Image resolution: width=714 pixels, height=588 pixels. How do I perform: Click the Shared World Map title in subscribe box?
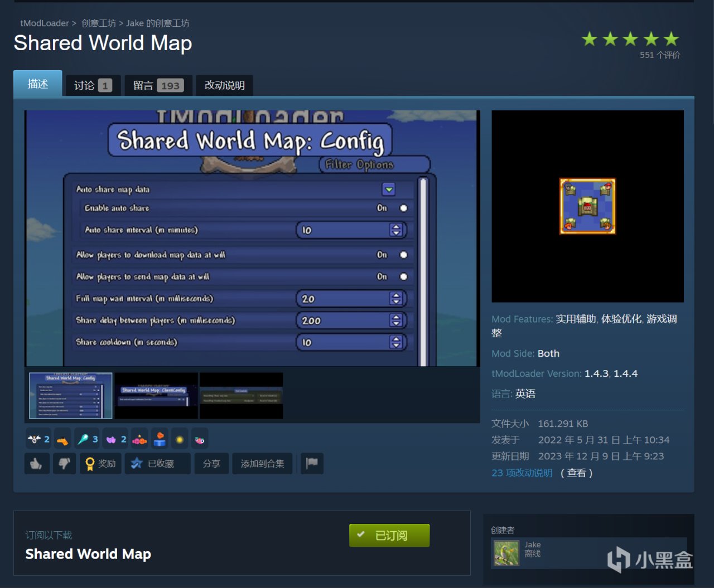(x=88, y=554)
